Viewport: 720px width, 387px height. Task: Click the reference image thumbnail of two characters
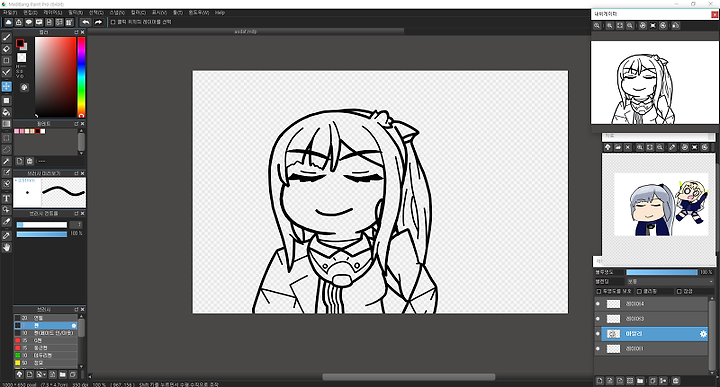tap(661, 205)
